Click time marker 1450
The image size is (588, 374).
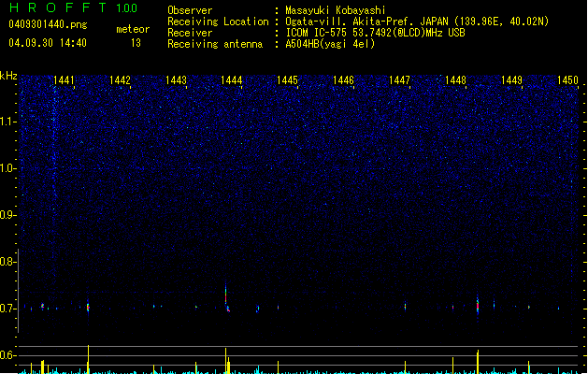[567, 80]
